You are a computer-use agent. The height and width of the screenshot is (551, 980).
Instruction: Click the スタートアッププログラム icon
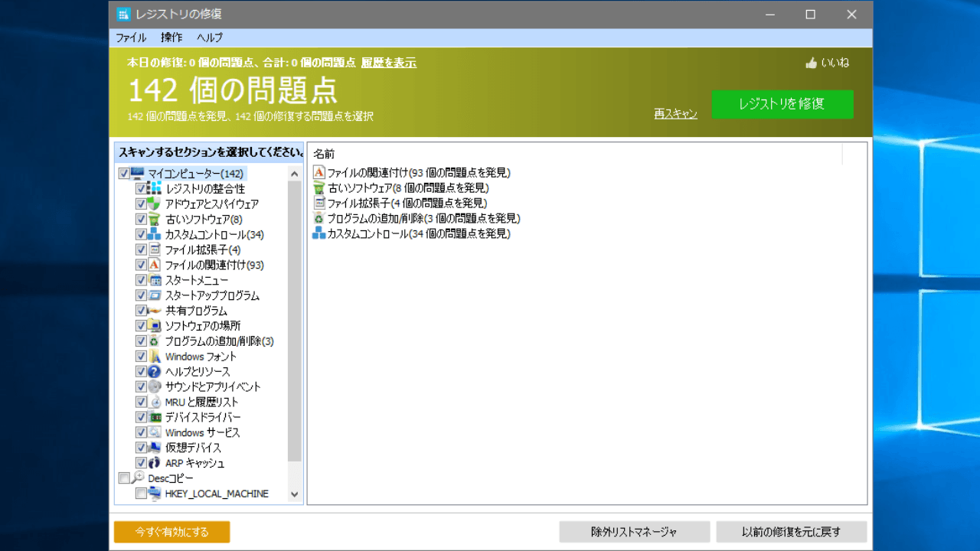click(155, 295)
